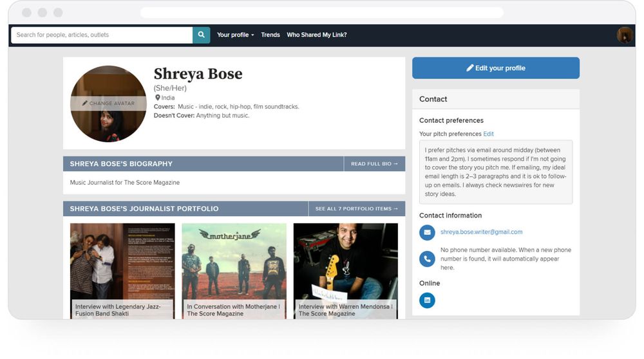This screenshot has width=644, height=359.
Task: Click See All 7 Portfolio Items
Action: pyautogui.click(x=356, y=208)
